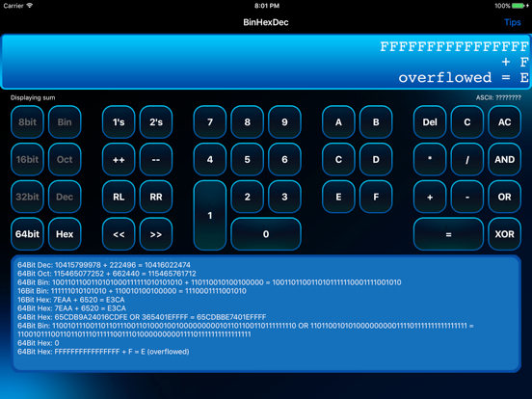
Task: Tap digit 9
Action: 284,121
